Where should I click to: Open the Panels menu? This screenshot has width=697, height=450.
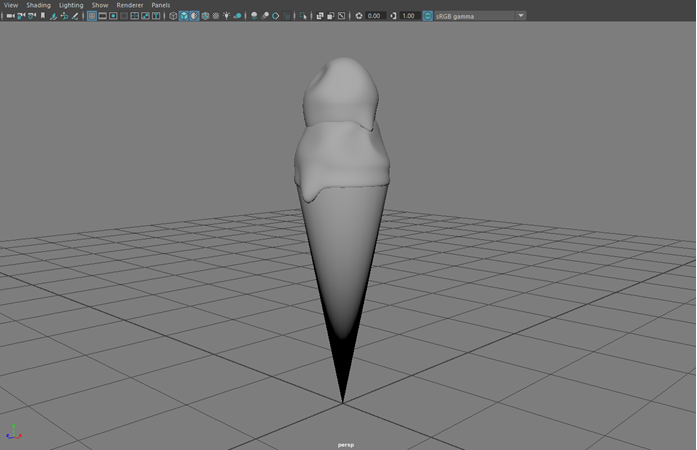click(160, 5)
